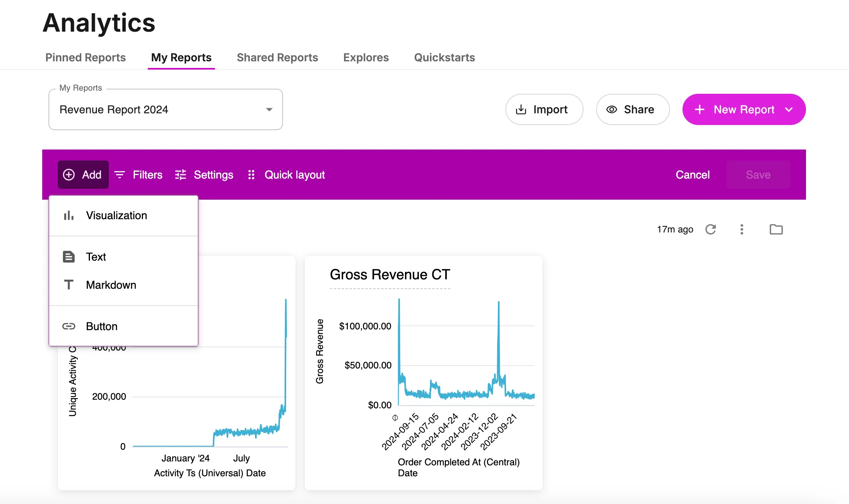Viewport: 849px width, 504px height.
Task: Click the Order Completed At (Central) Date label
Action: point(459,467)
